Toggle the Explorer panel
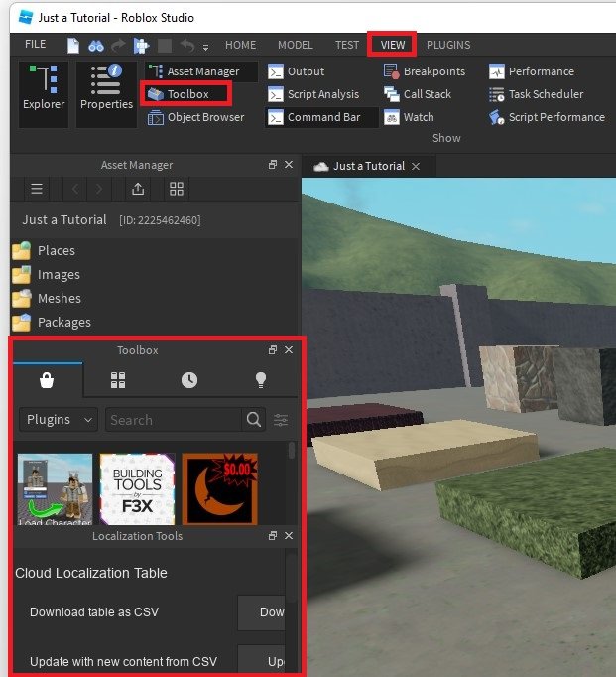 coord(44,94)
